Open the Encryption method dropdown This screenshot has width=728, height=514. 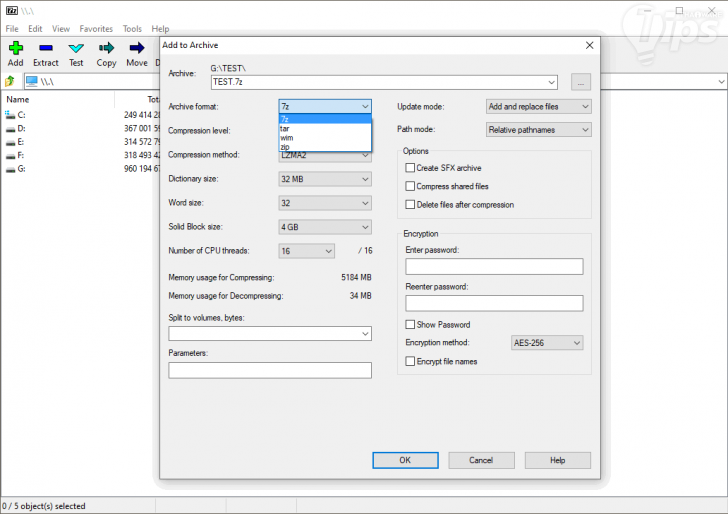[547, 343]
